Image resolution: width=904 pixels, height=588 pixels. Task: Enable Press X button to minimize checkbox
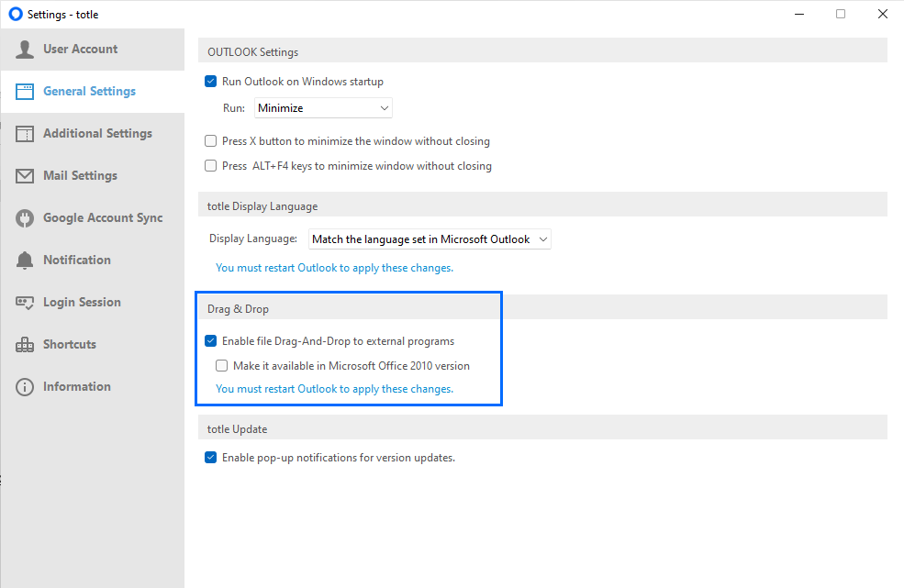(210, 140)
